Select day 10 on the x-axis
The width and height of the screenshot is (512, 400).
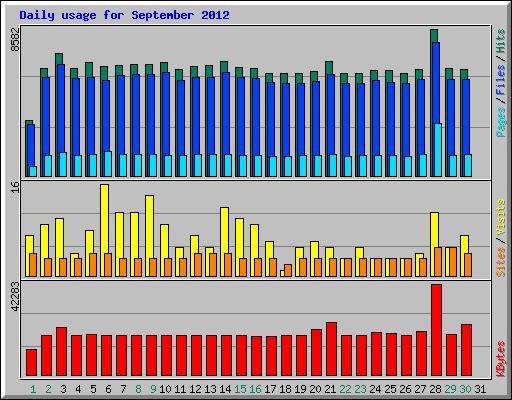[165, 389]
